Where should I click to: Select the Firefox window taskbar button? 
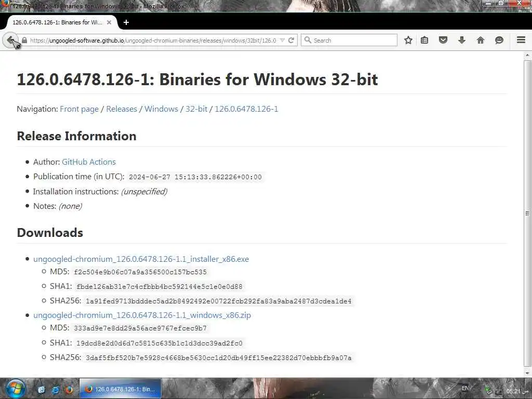(121, 389)
